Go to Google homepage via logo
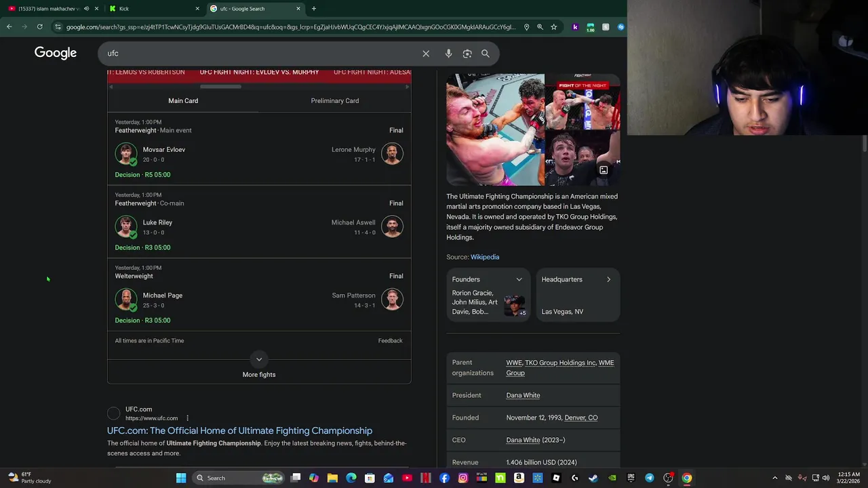The width and height of the screenshot is (868, 488). click(56, 53)
